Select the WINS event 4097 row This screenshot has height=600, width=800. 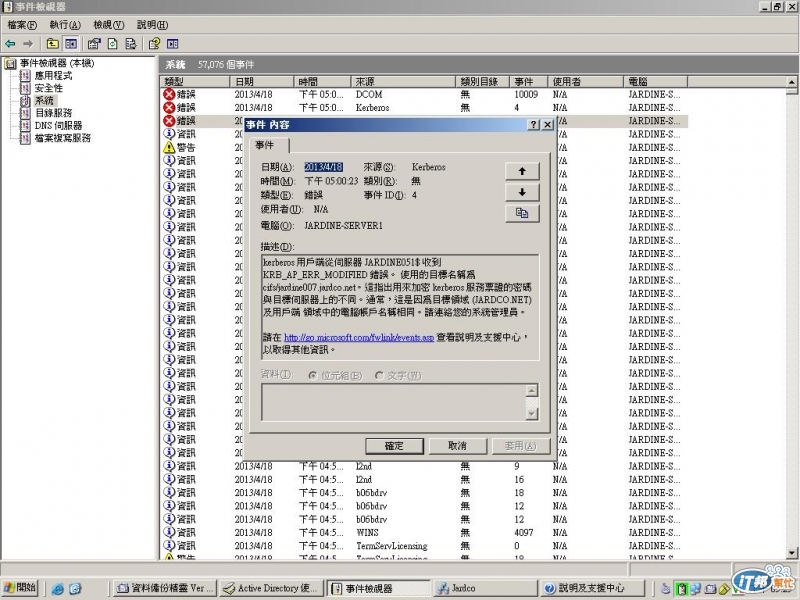[x=423, y=532]
